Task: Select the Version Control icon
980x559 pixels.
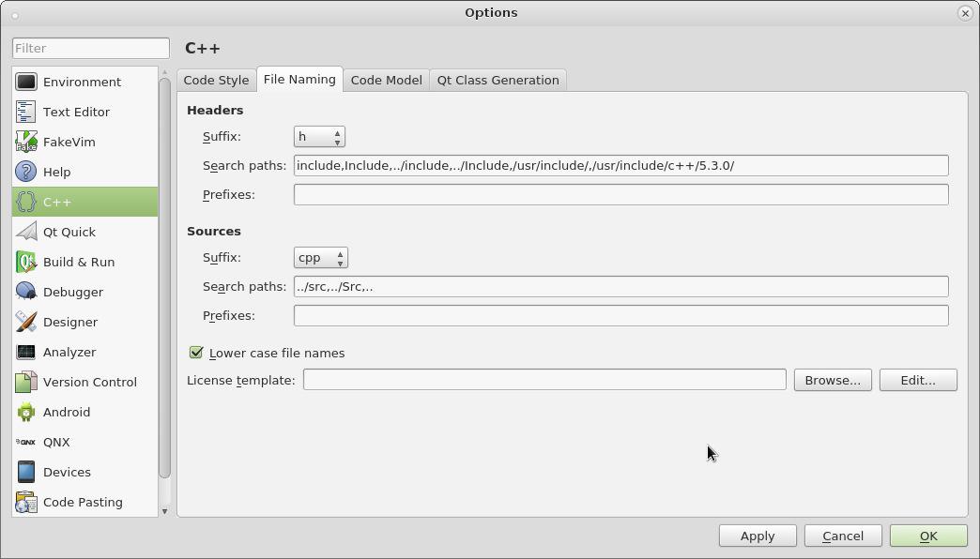Action: 26,382
